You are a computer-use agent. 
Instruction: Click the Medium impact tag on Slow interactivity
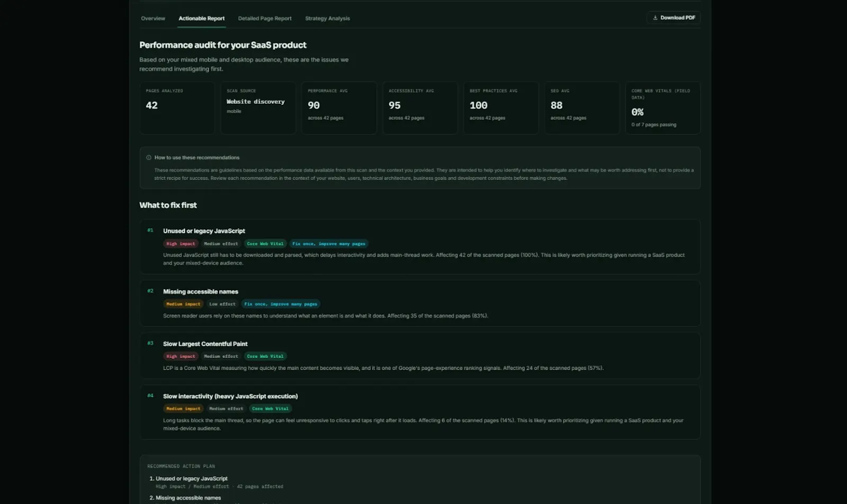tap(183, 409)
